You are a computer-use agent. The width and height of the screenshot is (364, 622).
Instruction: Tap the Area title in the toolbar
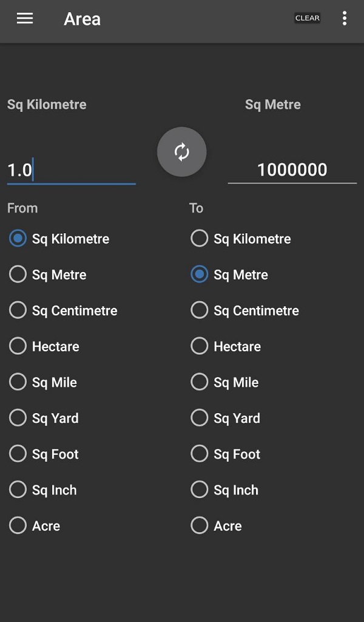pyautogui.click(x=82, y=19)
